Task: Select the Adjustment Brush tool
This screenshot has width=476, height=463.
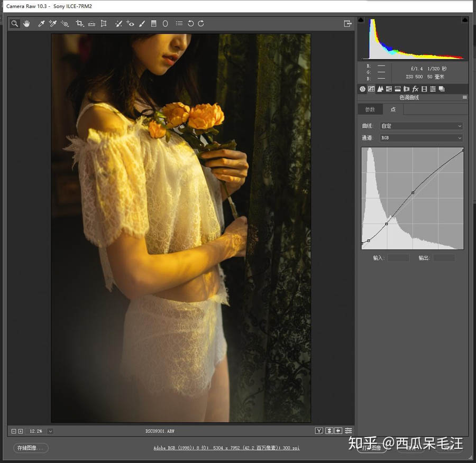Action: click(x=142, y=23)
